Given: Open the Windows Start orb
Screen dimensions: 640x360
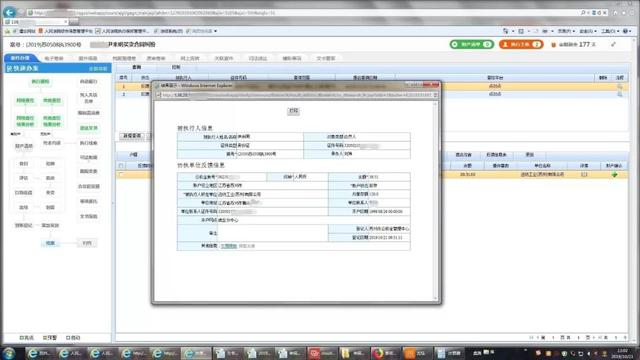Looking at the screenshot, I should point(9,353).
